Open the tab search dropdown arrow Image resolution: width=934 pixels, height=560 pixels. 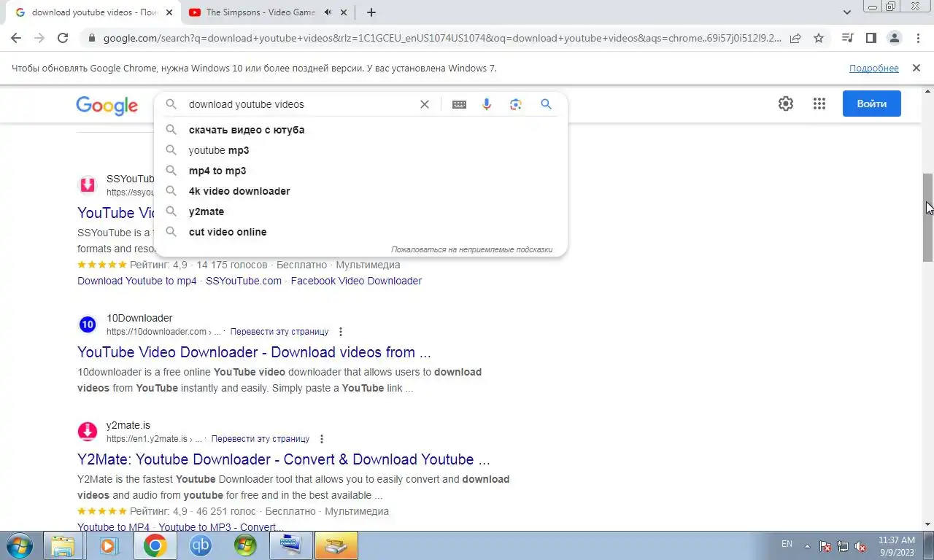(x=847, y=12)
